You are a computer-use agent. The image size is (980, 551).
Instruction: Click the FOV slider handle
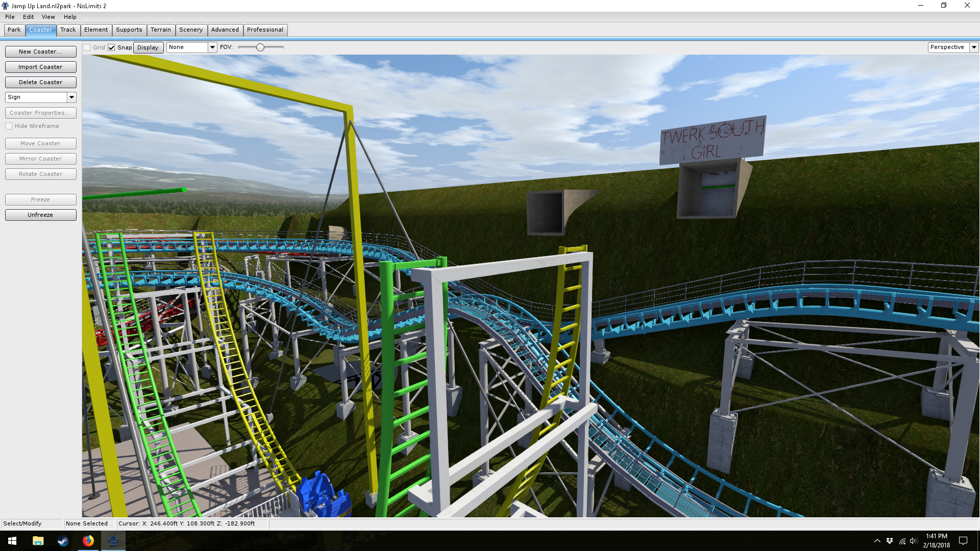[x=260, y=47]
